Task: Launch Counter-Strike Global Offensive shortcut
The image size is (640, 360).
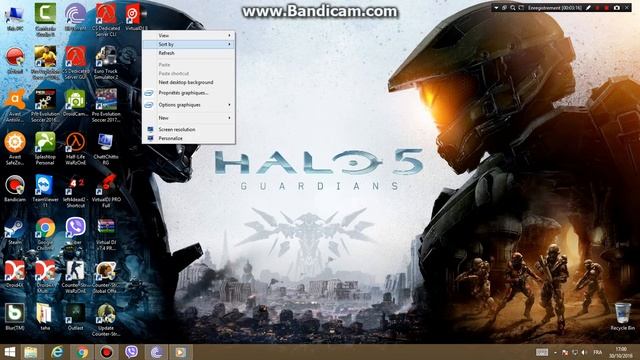Action: click(106, 277)
